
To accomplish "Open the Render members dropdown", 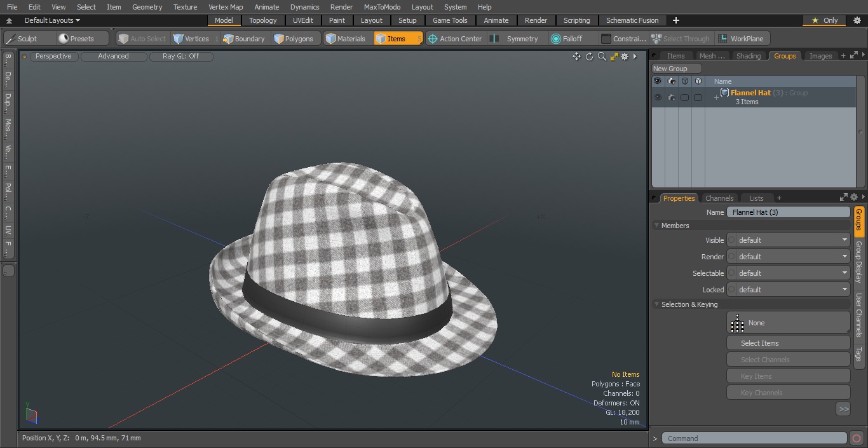I will [789, 257].
